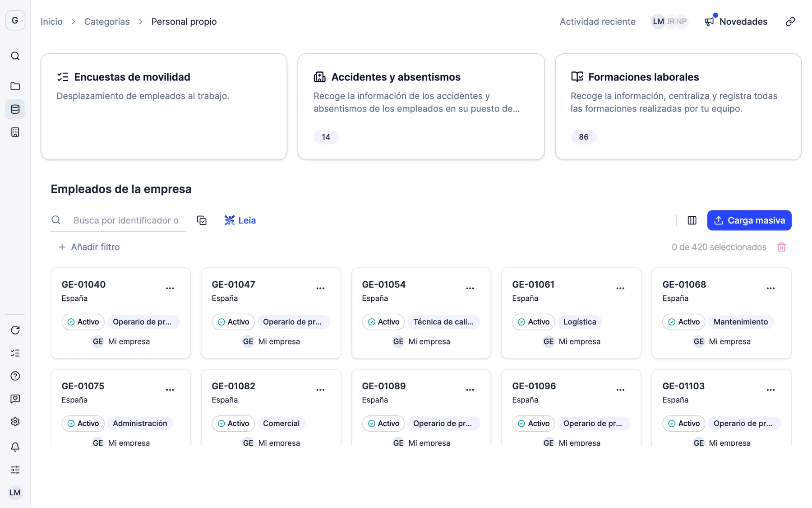
Task: Open the options menu for GE-01096
Action: pos(620,390)
